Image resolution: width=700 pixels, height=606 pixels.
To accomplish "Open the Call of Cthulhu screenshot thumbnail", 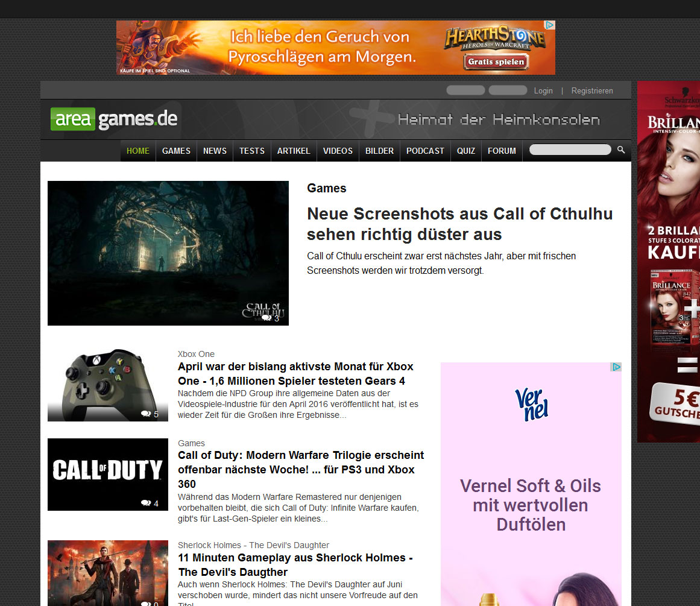I will click(x=168, y=253).
